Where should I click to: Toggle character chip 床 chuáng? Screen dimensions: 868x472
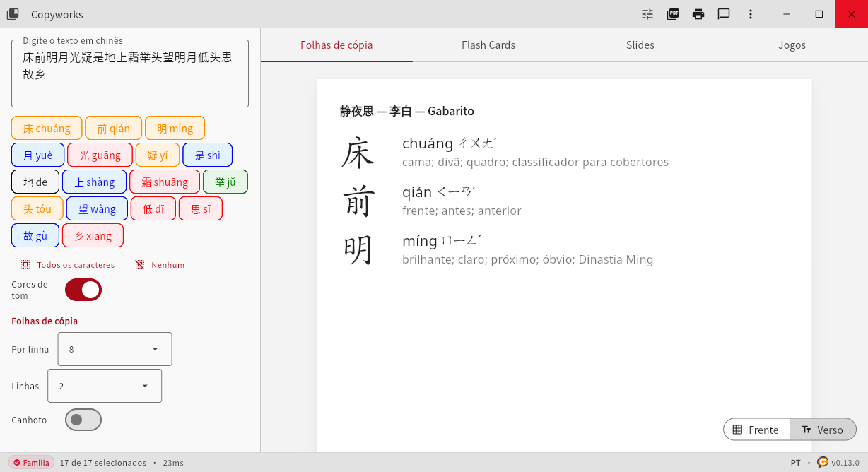47,128
